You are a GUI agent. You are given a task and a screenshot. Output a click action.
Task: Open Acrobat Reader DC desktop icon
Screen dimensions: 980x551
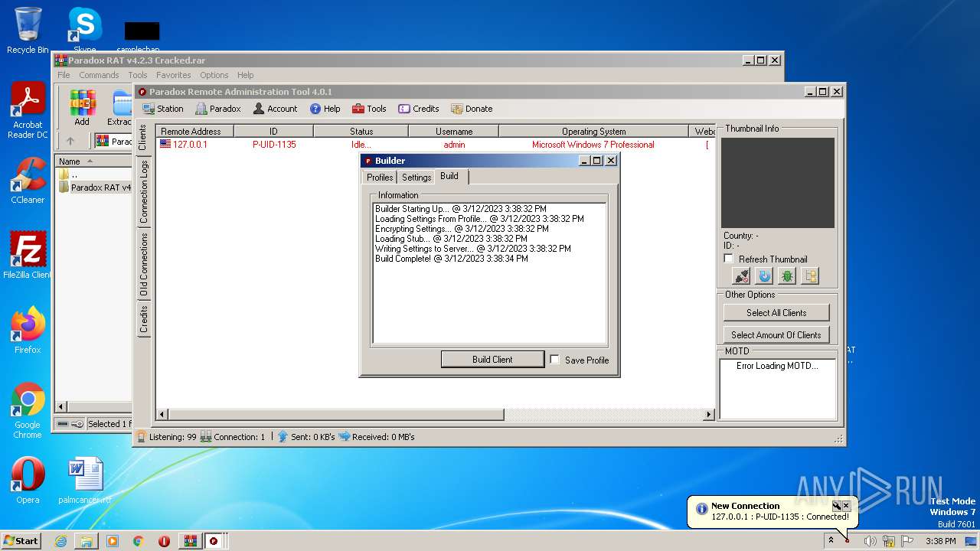pos(28,111)
